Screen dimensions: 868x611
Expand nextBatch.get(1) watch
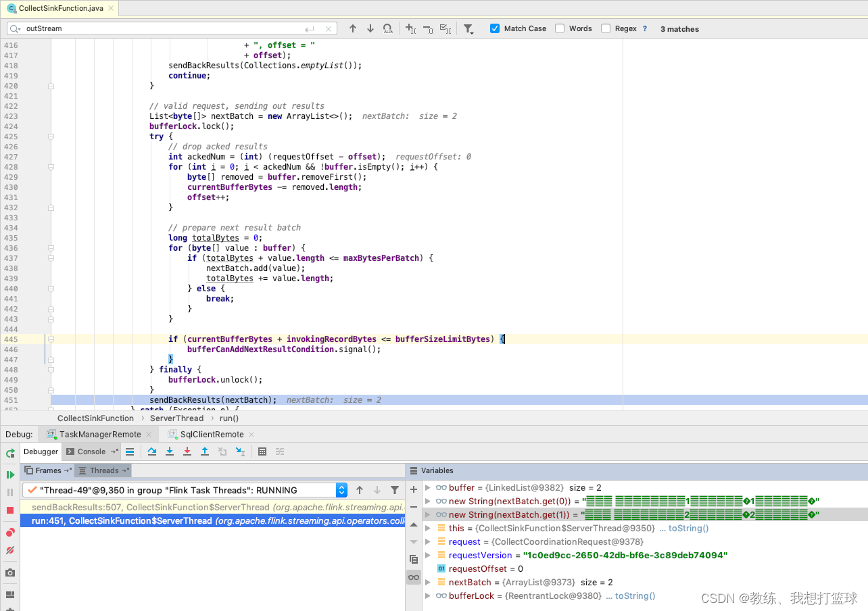tap(428, 514)
